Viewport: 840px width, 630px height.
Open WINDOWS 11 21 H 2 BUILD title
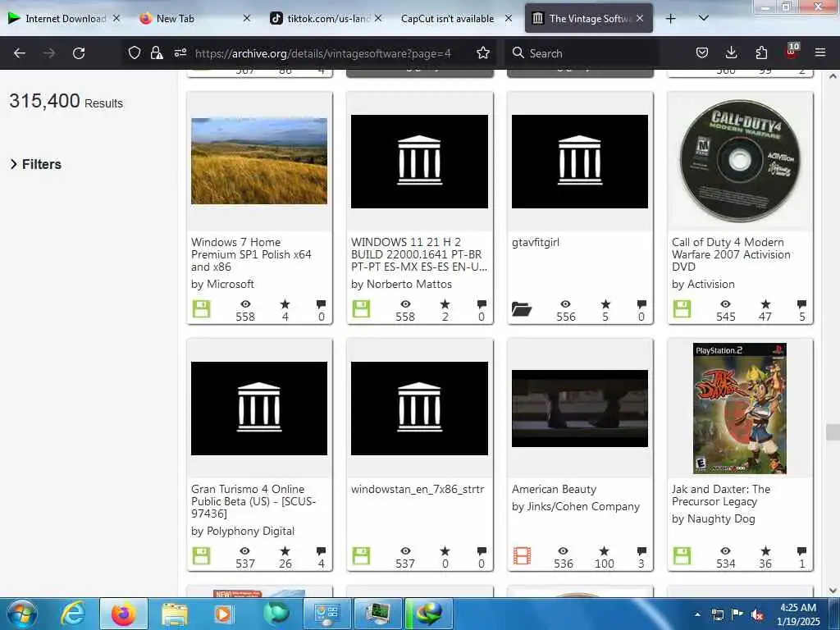(x=419, y=254)
